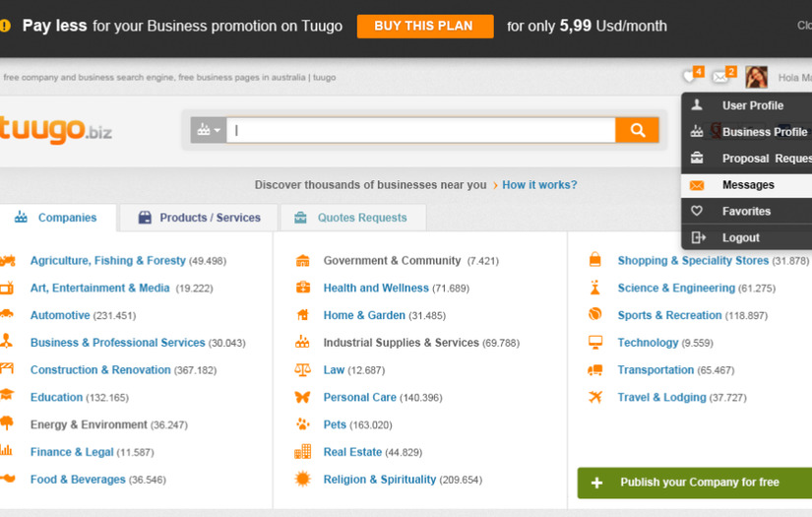
Task: Click the user avatar photo
Action: point(756,77)
